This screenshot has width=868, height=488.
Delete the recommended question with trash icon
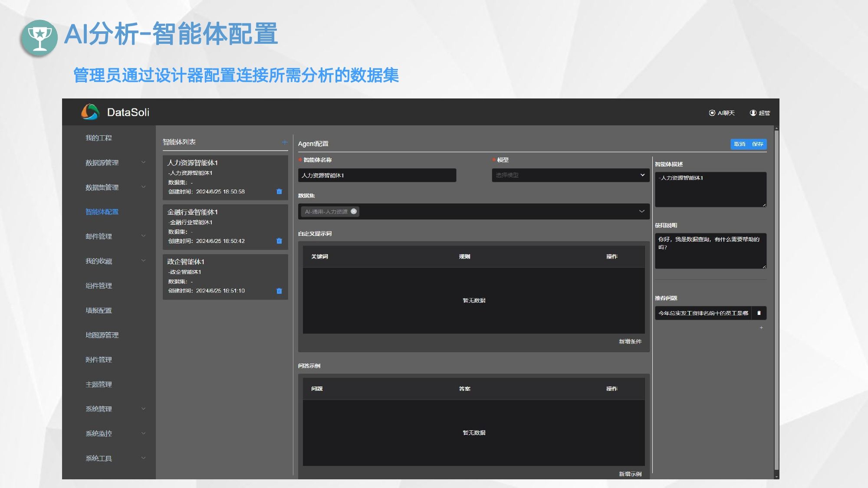pos(759,313)
